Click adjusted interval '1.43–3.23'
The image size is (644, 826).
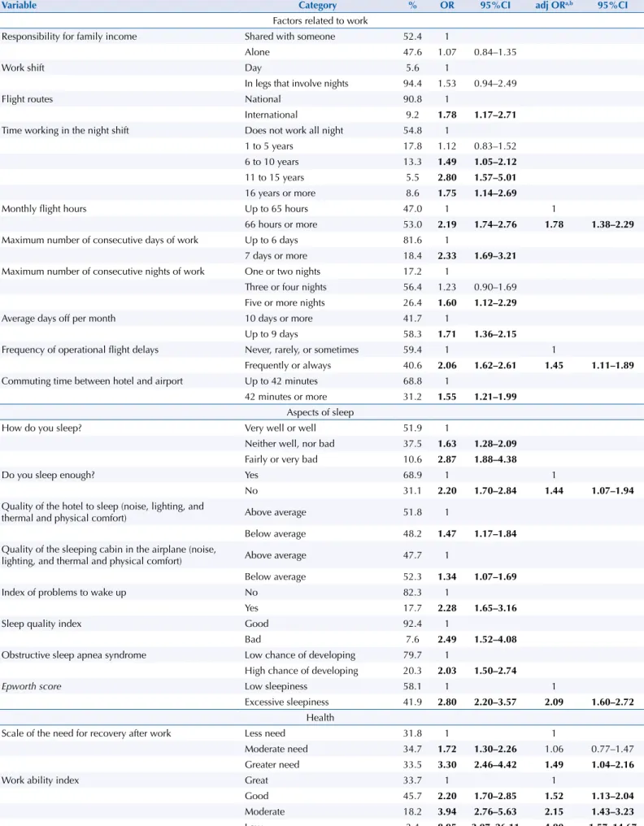coord(612,812)
